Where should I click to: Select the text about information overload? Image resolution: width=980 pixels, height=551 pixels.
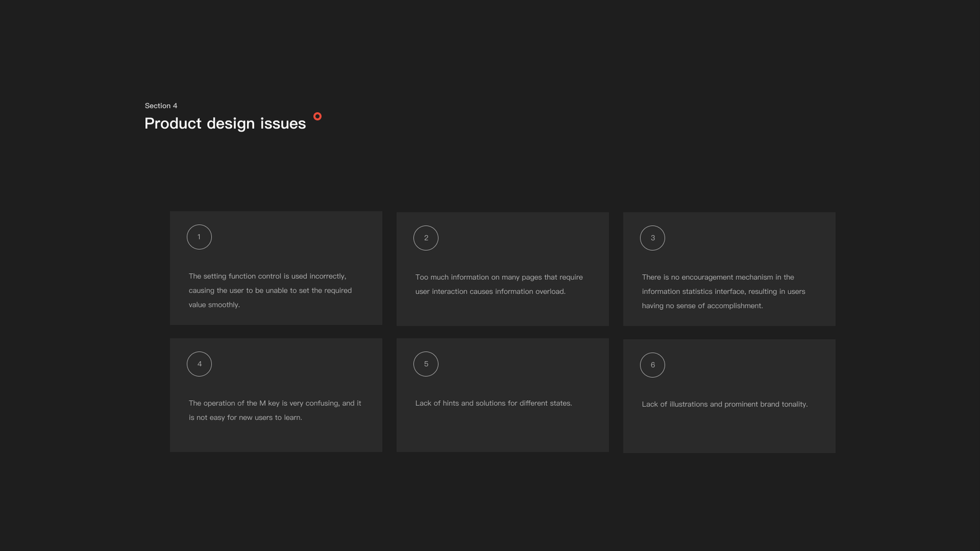click(499, 284)
